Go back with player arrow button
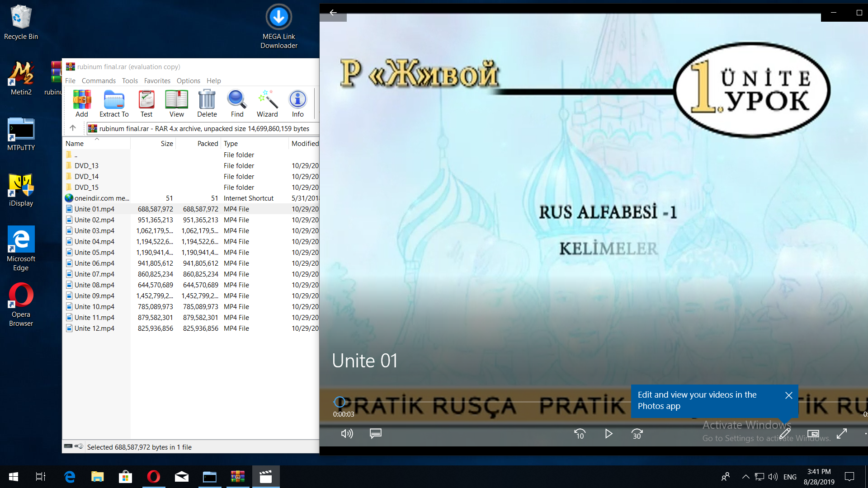The image size is (868, 488). [333, 13]
